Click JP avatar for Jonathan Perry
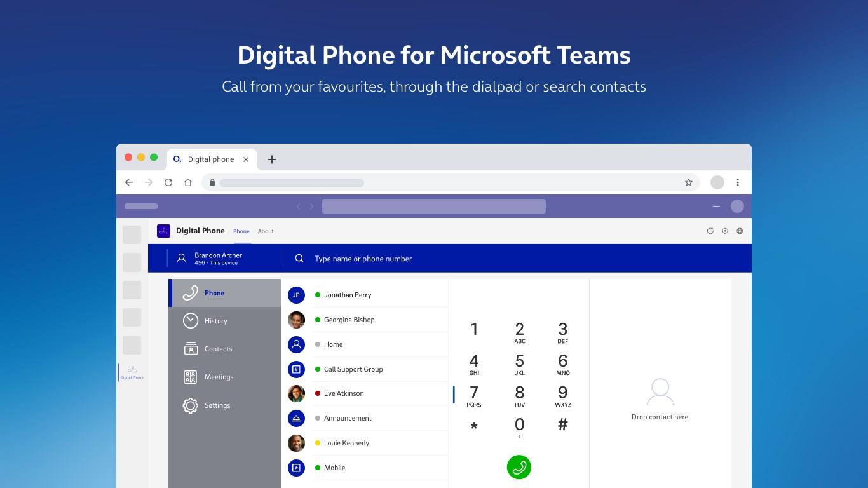The image size is (868, 488). 296,295
